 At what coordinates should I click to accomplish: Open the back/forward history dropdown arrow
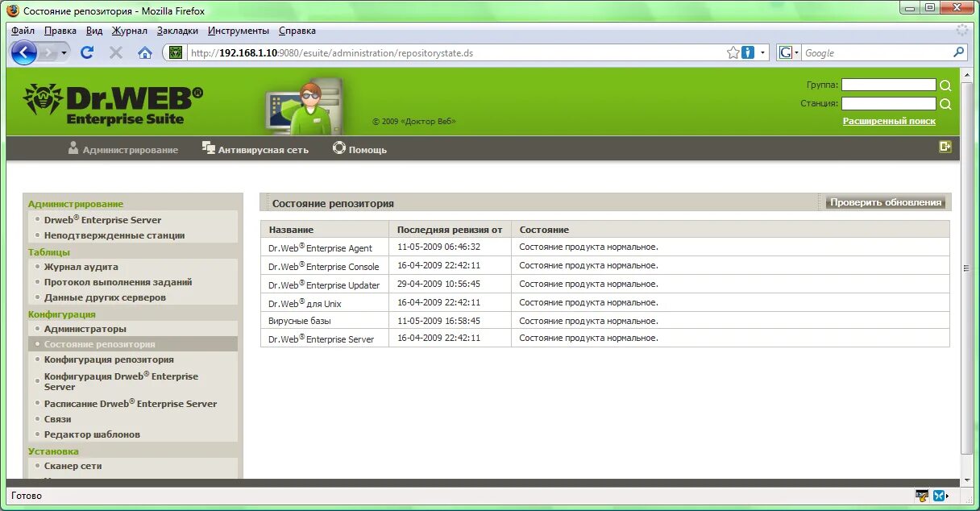pos(64,53)
